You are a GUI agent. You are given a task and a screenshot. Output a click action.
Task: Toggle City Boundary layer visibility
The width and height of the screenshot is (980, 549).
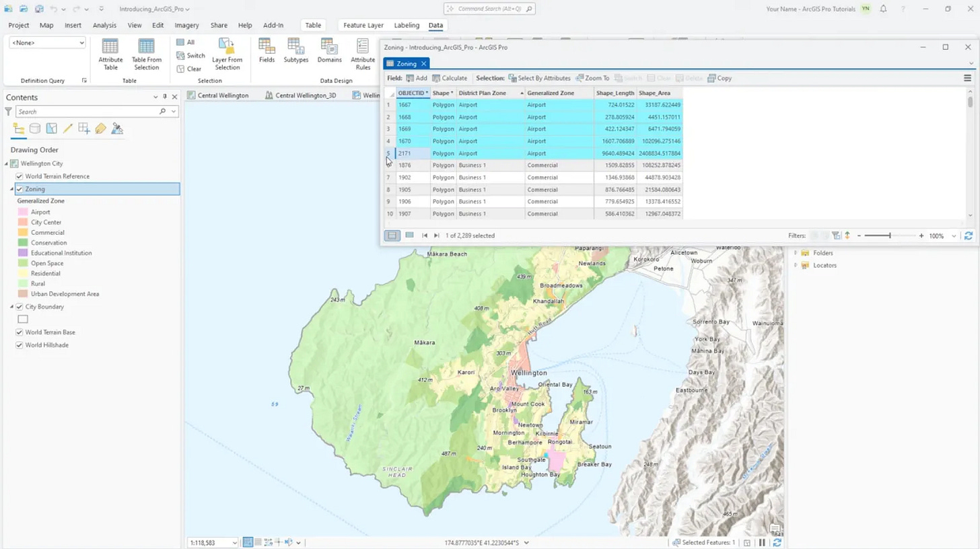[x=20, y=307]
